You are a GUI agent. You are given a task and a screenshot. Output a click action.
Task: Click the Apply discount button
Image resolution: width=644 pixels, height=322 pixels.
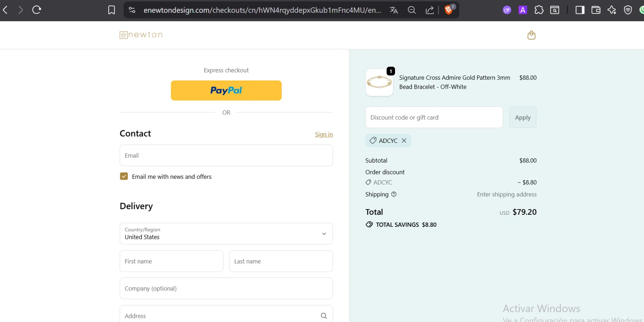[522, 117]
